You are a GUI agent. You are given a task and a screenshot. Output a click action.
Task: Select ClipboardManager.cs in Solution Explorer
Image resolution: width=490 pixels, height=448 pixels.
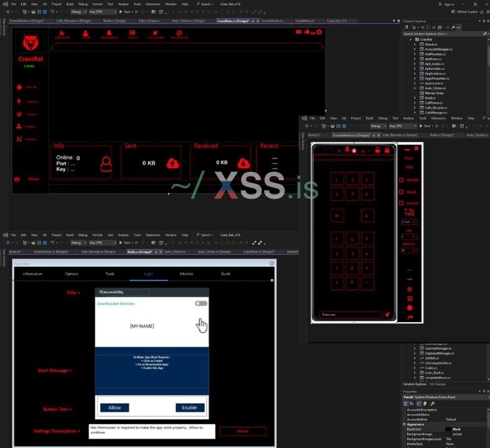[x=439, y=353]
